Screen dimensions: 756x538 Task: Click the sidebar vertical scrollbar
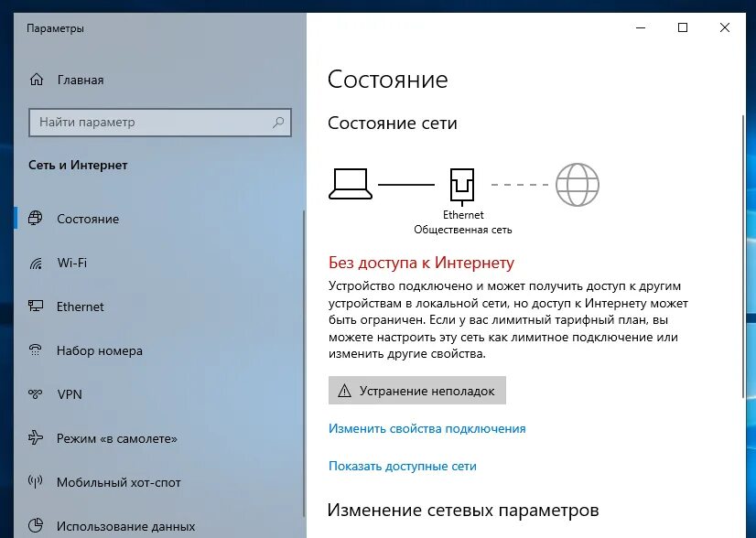pyautogui.click(x=304, y=363)
